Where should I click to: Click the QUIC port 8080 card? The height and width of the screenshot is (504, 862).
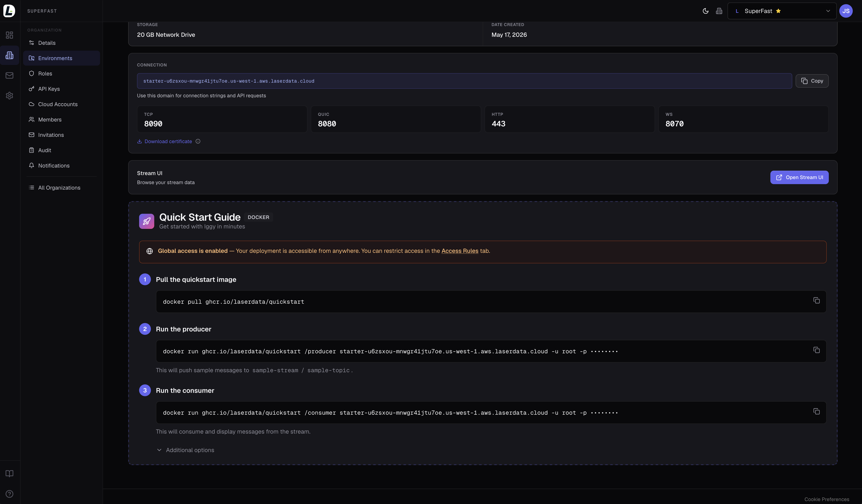coord(396,119)
